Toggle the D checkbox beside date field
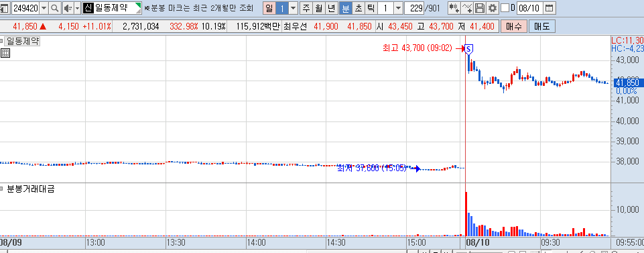Image resolution: width=644 pixels, height=253 pixels. (x=505, y=8)
